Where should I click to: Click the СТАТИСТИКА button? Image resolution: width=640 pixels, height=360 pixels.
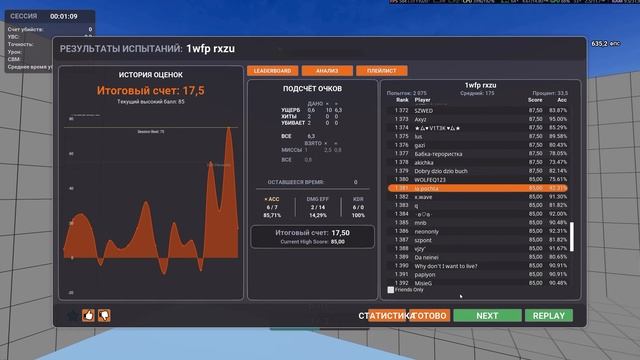click(x=387, y=316)
